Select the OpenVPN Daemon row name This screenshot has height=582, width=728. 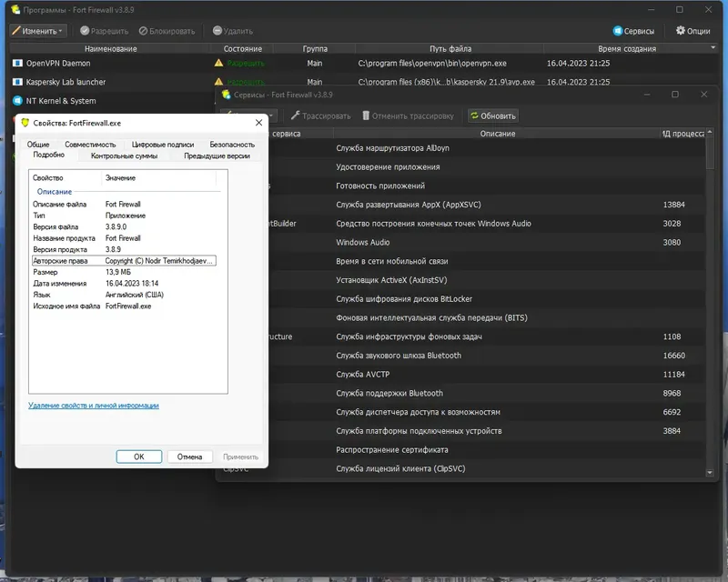[x=58, y=63]
